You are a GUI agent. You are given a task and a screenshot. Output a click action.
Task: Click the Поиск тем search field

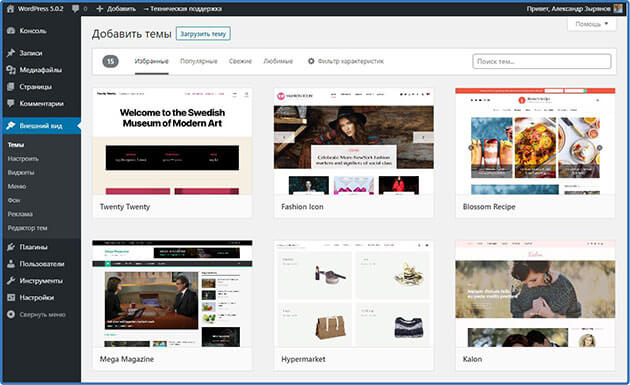coord(542,61)
